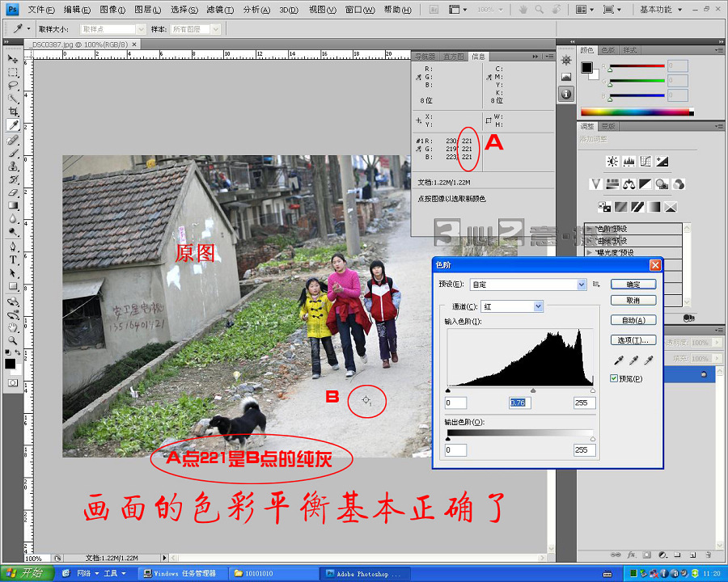
Task: Click the 确定 button in Levels
Action: (633, 285)
